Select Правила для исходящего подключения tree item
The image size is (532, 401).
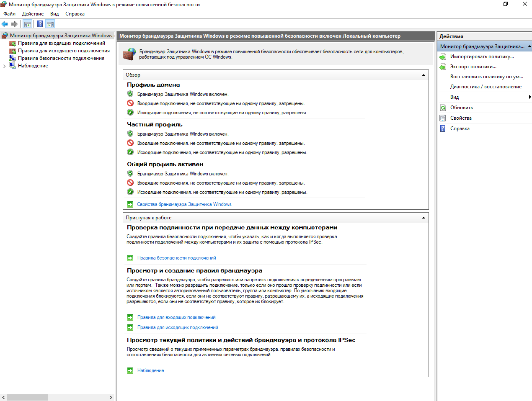coord(64,51)
